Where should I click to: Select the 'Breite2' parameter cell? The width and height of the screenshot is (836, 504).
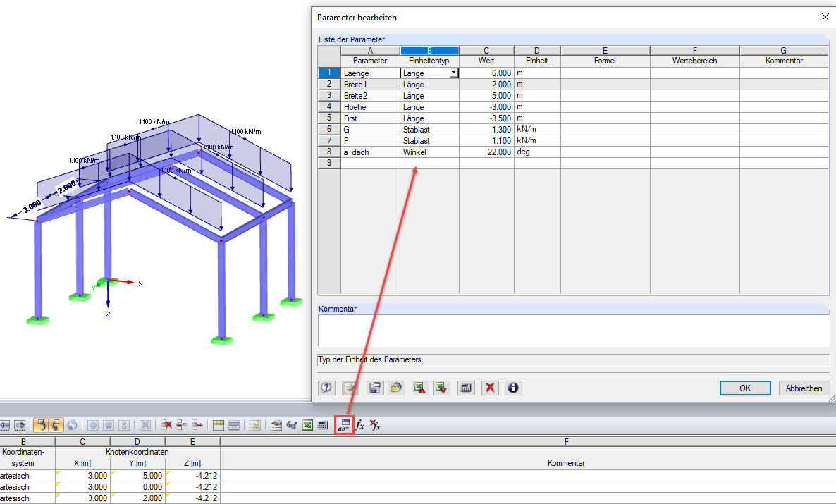click(x=370, y=95)
